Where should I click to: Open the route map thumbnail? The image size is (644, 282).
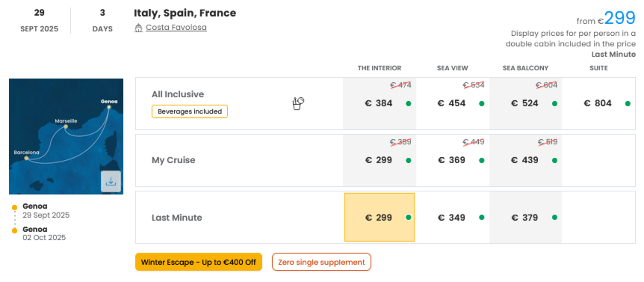(x=66, y=136)
